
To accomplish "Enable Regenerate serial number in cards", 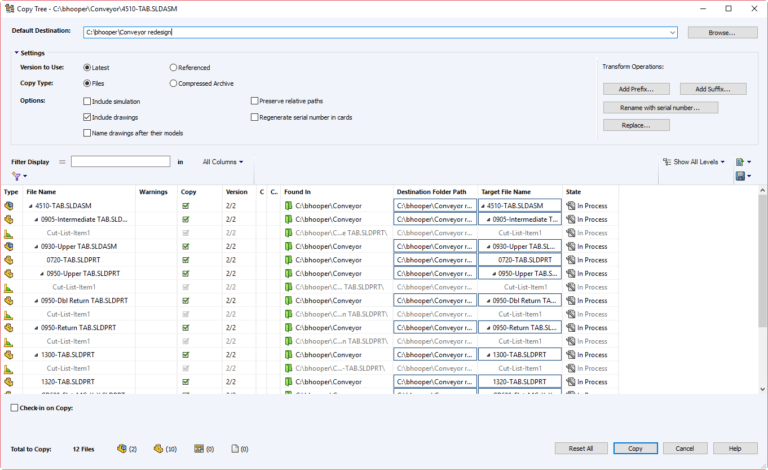I will (254, 117).
